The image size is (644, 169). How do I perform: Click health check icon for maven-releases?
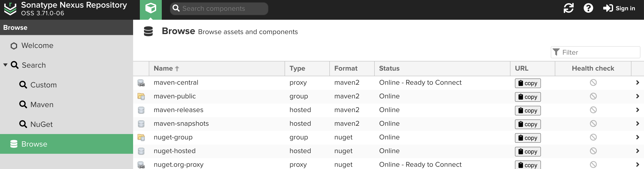tap(593, 110)
